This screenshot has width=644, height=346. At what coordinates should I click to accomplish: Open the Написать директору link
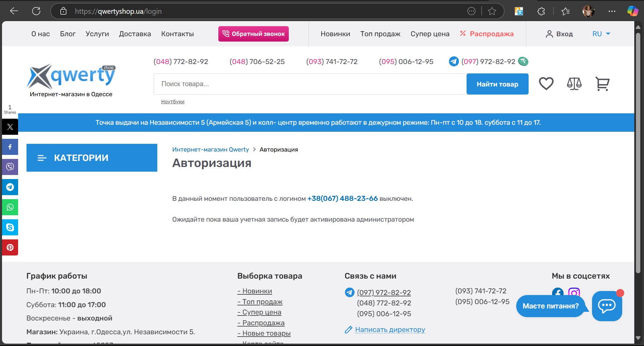click(390, 330)
